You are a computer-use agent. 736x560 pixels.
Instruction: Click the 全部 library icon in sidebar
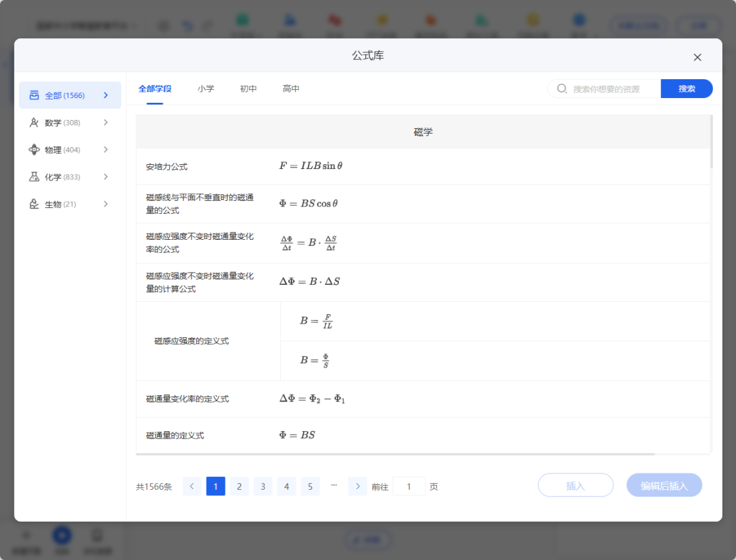coord(35,95)
